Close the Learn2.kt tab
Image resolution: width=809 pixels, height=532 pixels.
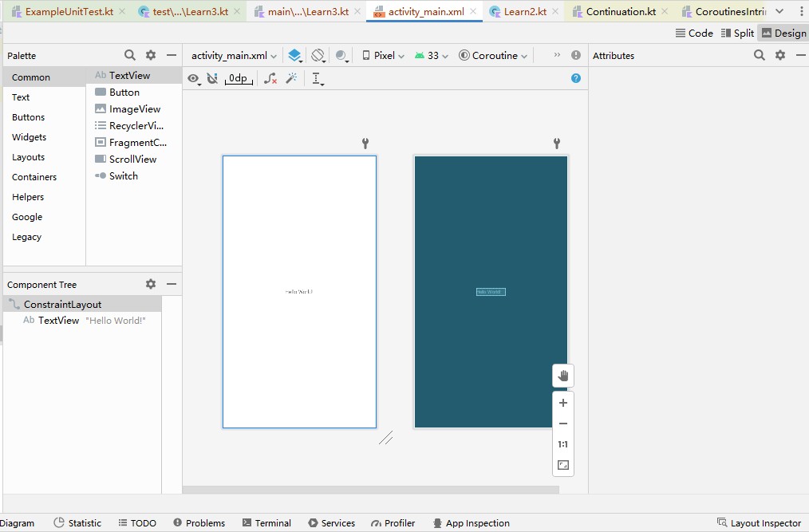(555, 11)
